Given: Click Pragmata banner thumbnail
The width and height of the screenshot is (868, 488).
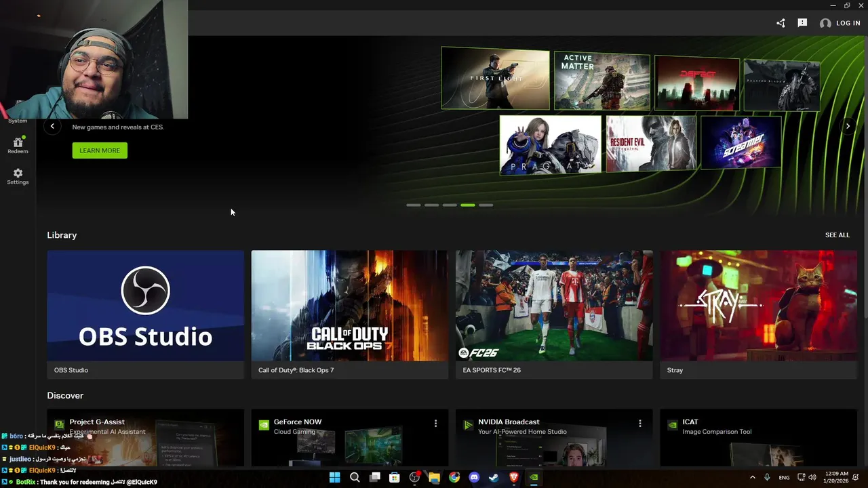Looking at the screenshot, I should (551, 145).
